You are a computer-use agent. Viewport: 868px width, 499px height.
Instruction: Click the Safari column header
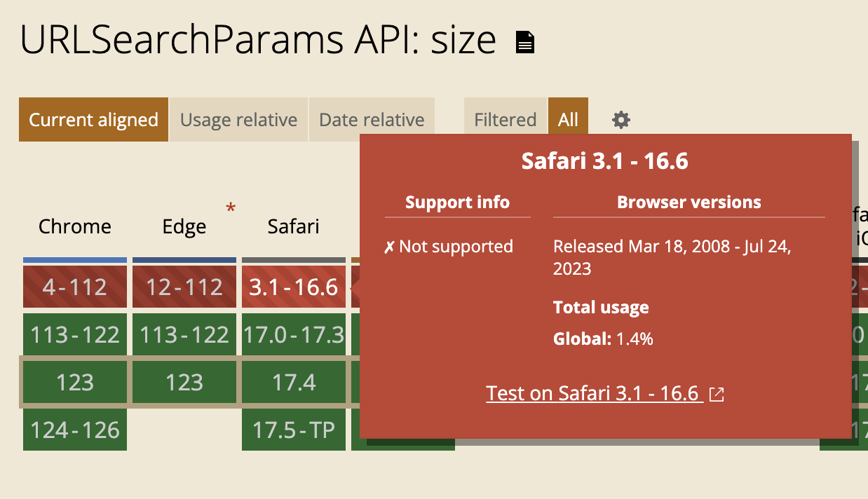294,226
